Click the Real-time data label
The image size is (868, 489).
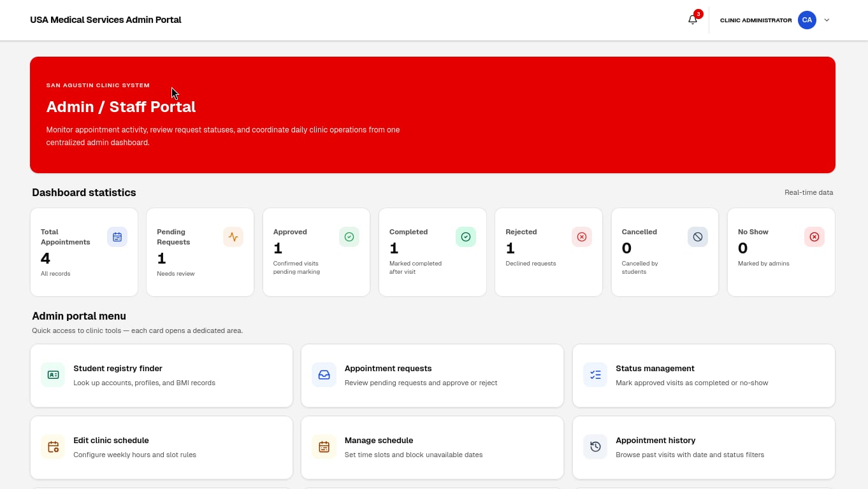809,192
